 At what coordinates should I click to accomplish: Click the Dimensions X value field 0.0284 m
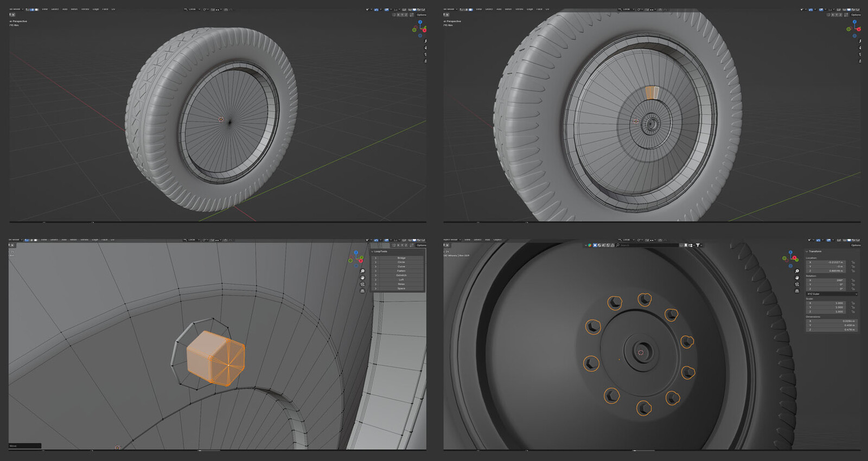click(x=832, y=321)
